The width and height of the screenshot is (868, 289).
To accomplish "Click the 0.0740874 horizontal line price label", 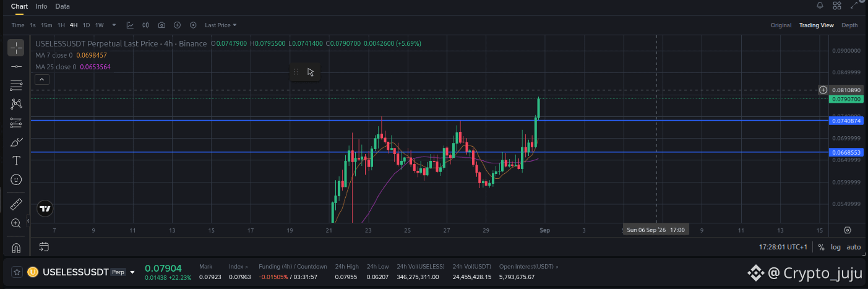I will 847,121.
